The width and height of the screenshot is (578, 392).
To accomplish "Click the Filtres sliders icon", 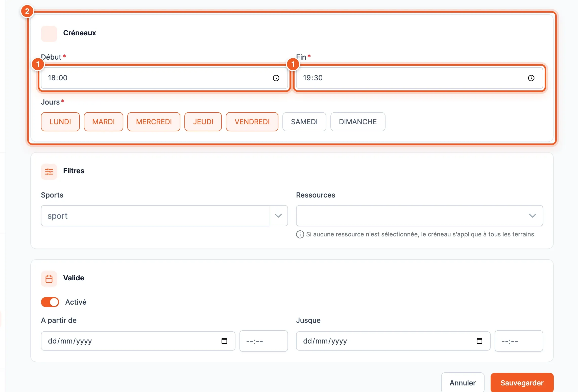I will (x=49, y=172).
